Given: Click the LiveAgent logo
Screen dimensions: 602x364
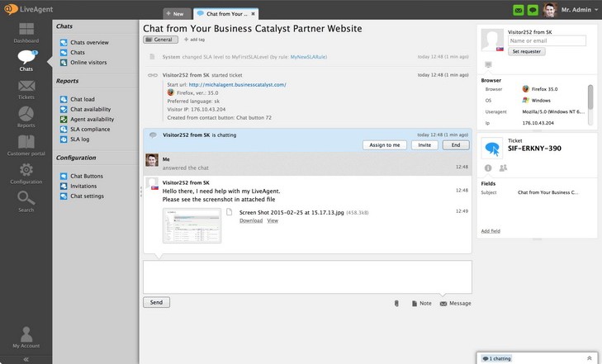Looking at the screenshot, I should (x=28, y=9).
